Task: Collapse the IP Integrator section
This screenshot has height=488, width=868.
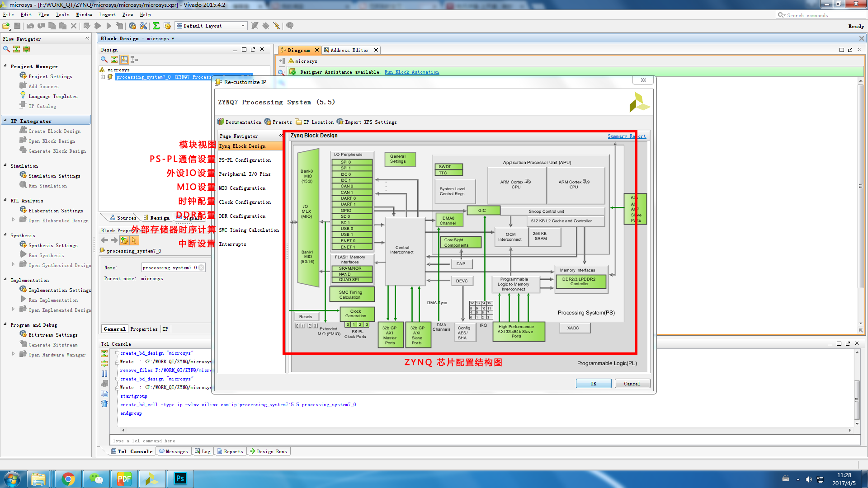Action: coord(5,121)
